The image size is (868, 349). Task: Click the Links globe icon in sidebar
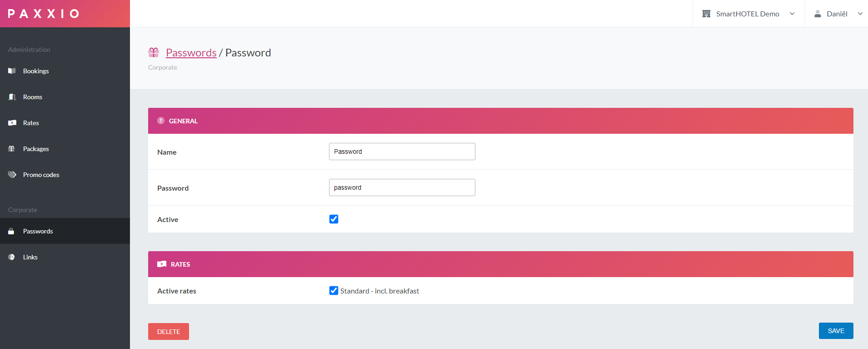pyautogui.click(x=11, y=257)
